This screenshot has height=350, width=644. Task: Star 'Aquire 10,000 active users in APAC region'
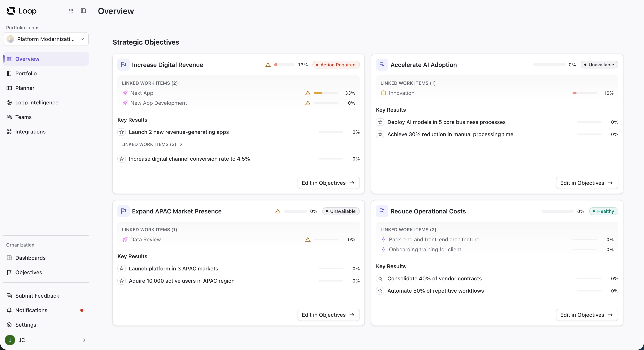[x=122, y=281]
